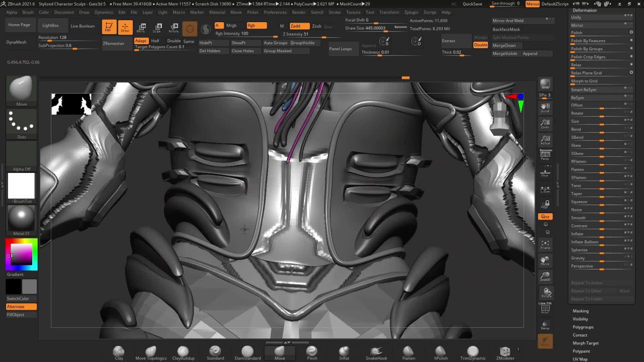Click the Rotate transform icon
This screenshot has height=362, width=644.
[174, 28]
